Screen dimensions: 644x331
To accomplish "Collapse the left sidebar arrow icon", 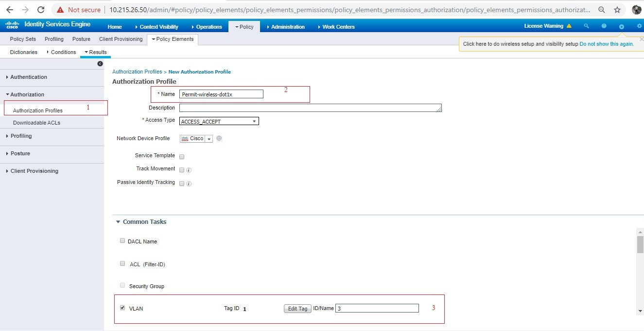I will click(x=100, y=64).
